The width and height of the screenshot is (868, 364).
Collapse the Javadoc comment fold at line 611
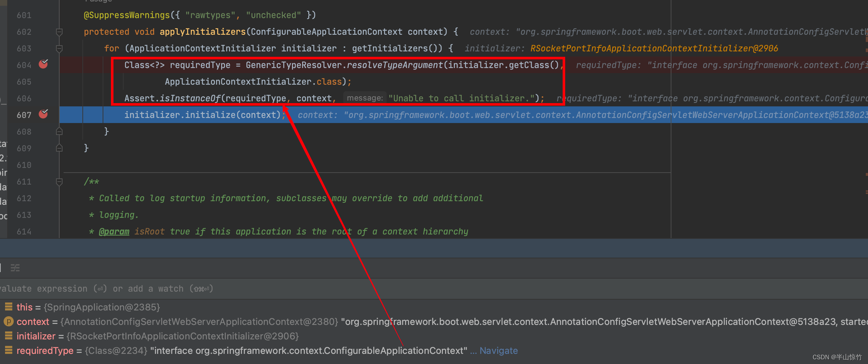coord(59,182)
